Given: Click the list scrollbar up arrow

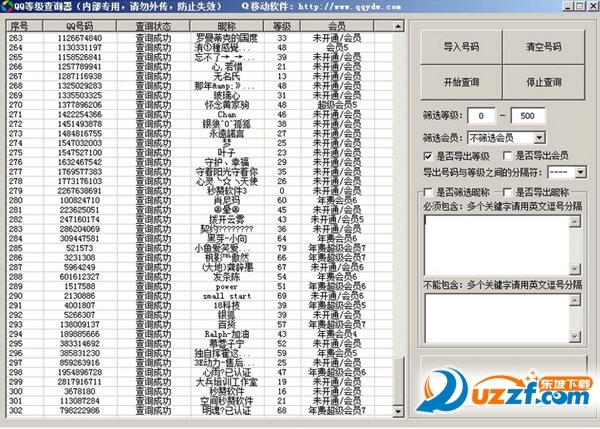Looking at the screenshot, I should (x=398, y=26).
